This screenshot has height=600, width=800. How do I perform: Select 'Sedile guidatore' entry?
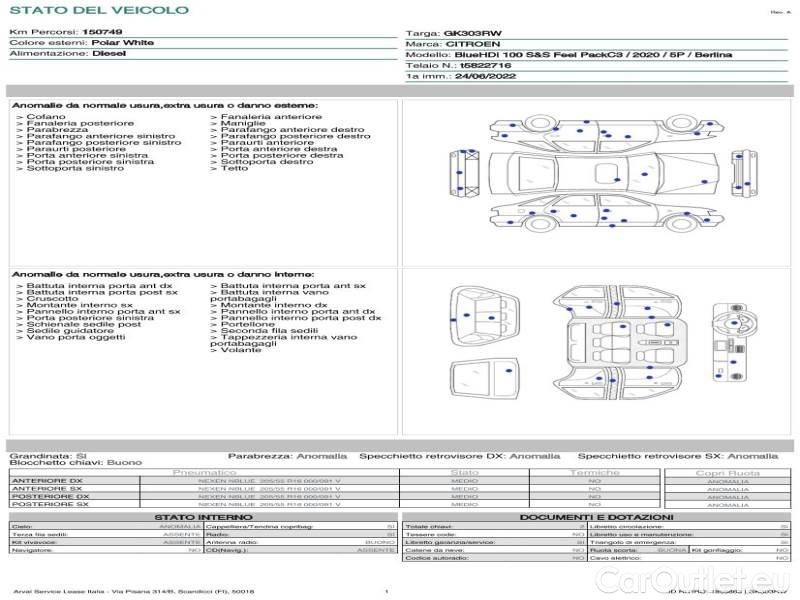(x=70, y=331)
